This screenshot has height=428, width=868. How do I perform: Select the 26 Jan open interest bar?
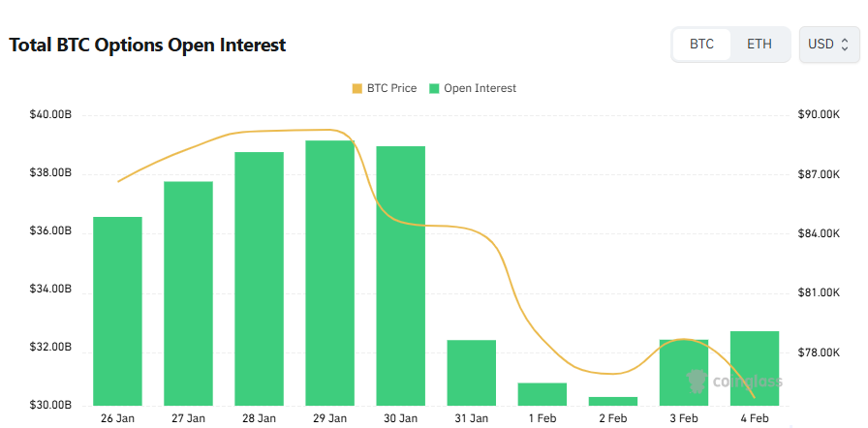(x=117, y=310)
